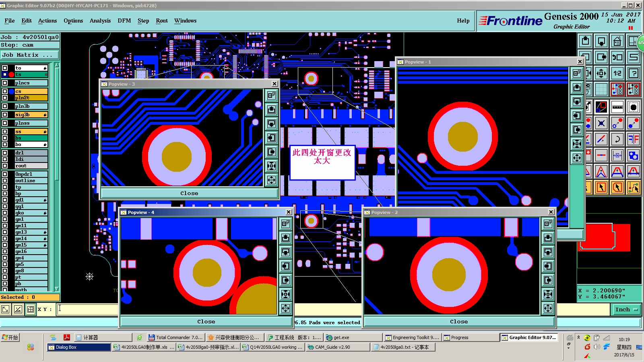Click the dimension resize tool icon

[x=617, y=155]
